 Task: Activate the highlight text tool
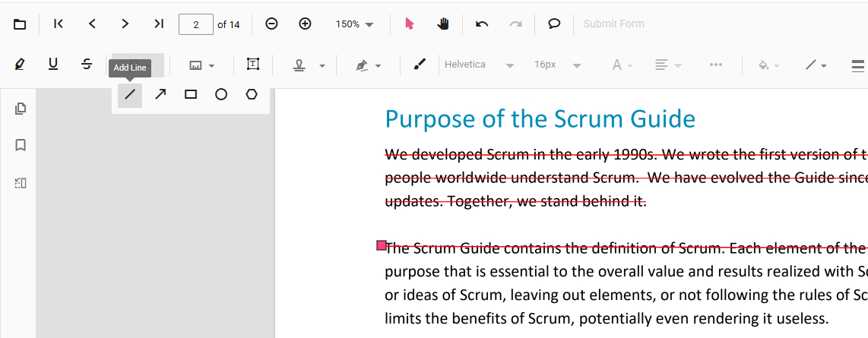coord(20,65)
